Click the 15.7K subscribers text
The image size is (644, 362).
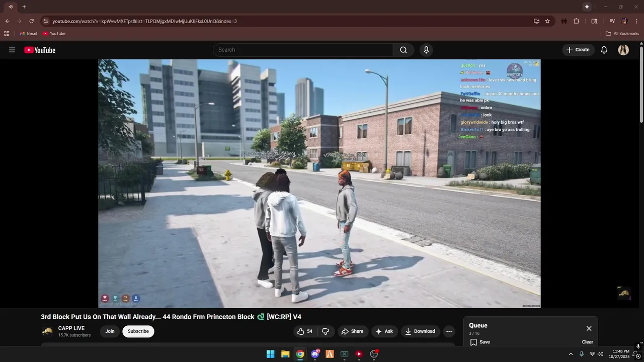[x=74, y=335]
